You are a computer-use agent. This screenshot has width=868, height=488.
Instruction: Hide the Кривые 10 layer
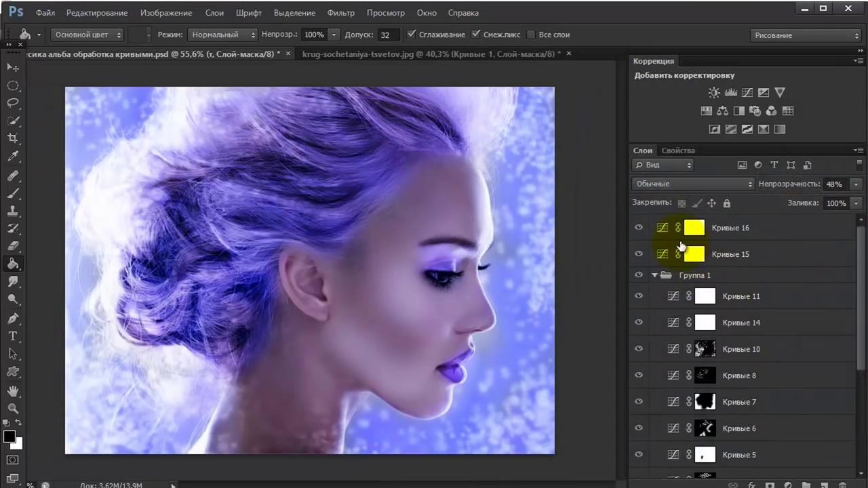(639, 349)
